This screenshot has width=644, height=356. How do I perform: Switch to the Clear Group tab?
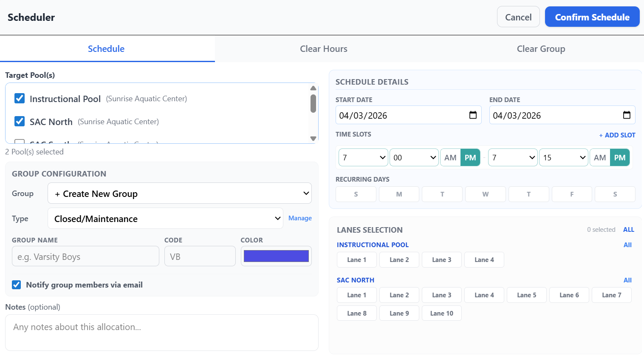click(541, 48)
